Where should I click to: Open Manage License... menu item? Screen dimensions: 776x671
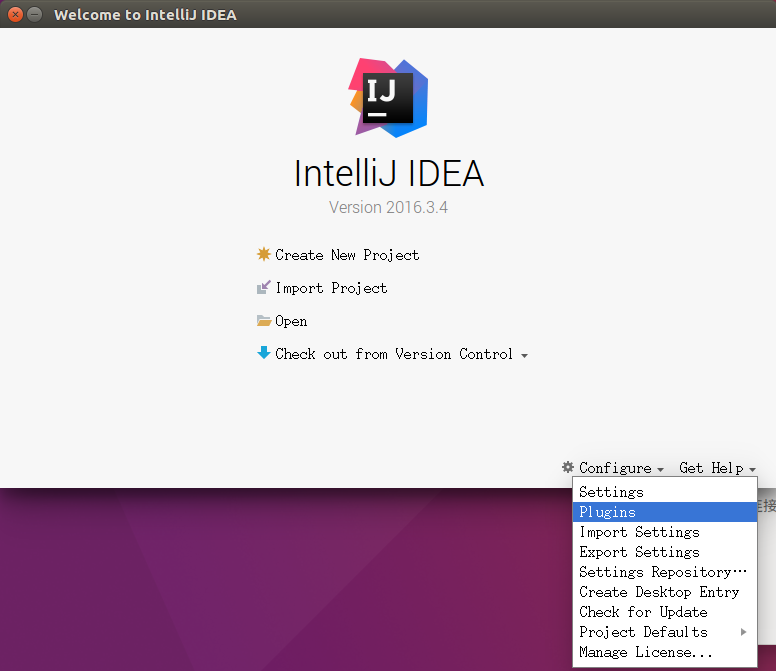(x=665, y=652)
